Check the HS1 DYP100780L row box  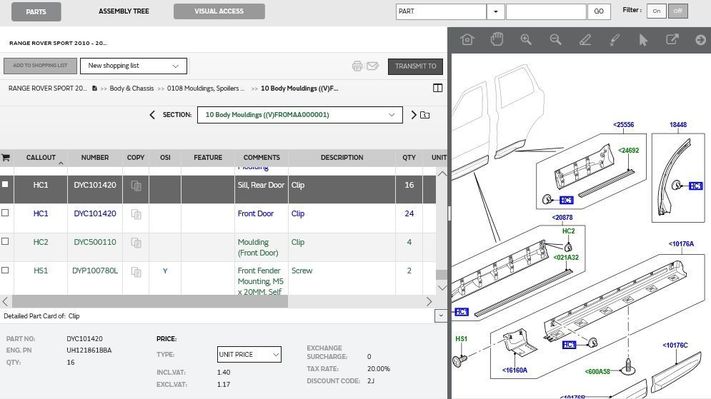point(5,270)
